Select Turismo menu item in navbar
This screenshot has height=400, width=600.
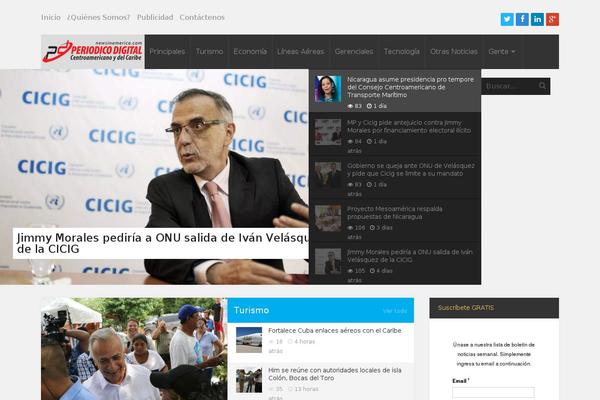(209, 52)
